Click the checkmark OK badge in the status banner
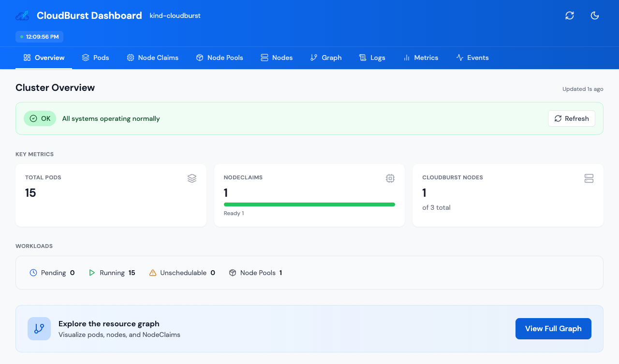Image resolution: width=619 pixels, height=364 pixels. pos(40,118)
